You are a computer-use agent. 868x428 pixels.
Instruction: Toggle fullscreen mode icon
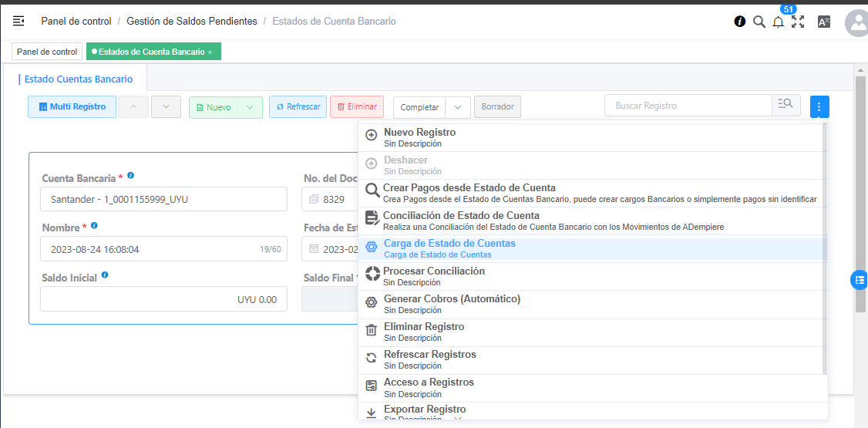click(x=798, y=22)
